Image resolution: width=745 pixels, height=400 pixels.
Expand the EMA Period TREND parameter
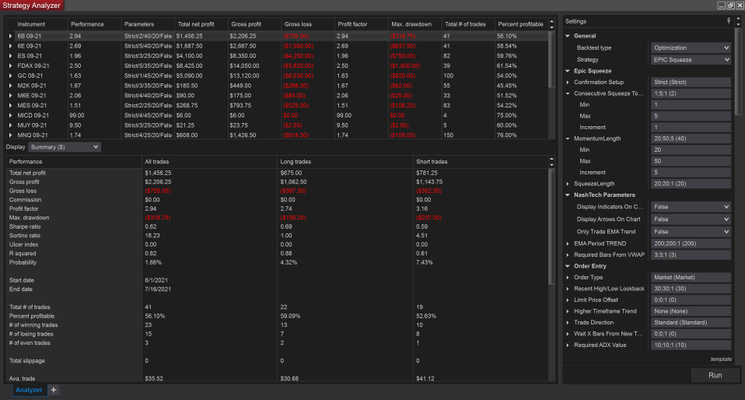coord(569,242)
